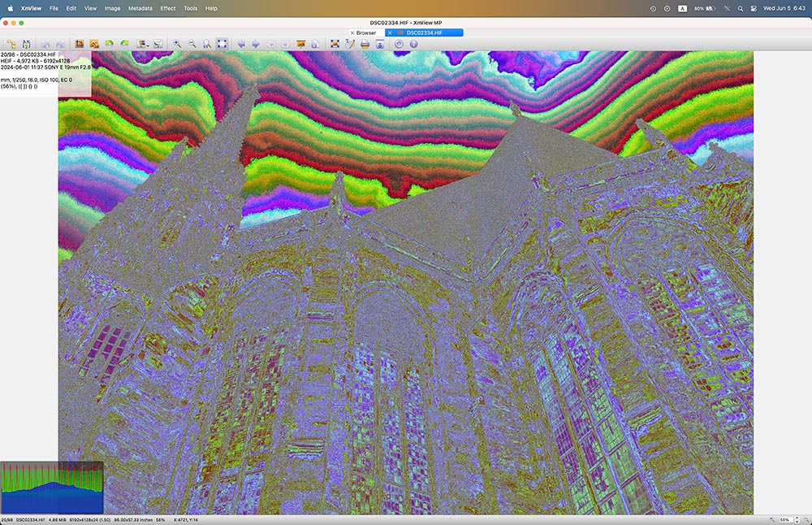812x525 pixels.
Task: Click the battery status in menu bar
Action: click(x=705, y=8)
